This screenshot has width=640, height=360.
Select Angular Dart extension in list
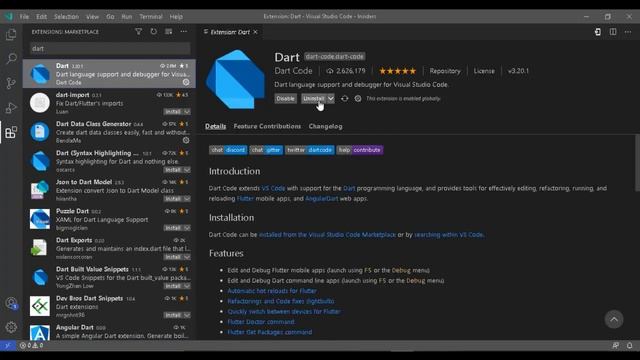pyautogui.click(x=109, y=331)
